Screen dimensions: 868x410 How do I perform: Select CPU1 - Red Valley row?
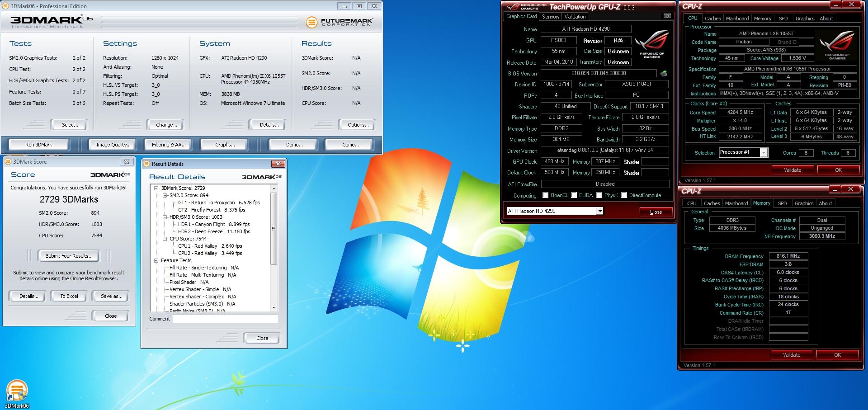click(x=210, y=246)
